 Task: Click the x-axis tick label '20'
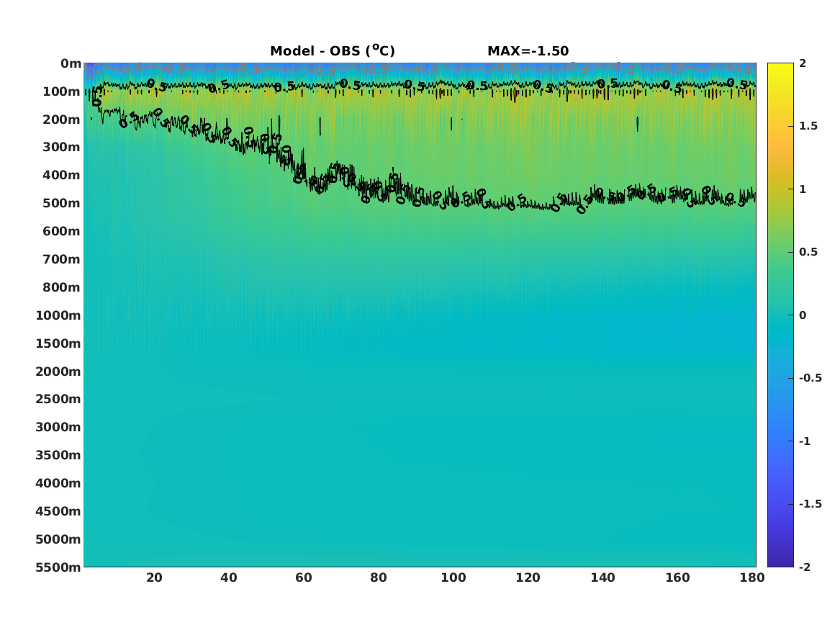click(x=154, y=577)
